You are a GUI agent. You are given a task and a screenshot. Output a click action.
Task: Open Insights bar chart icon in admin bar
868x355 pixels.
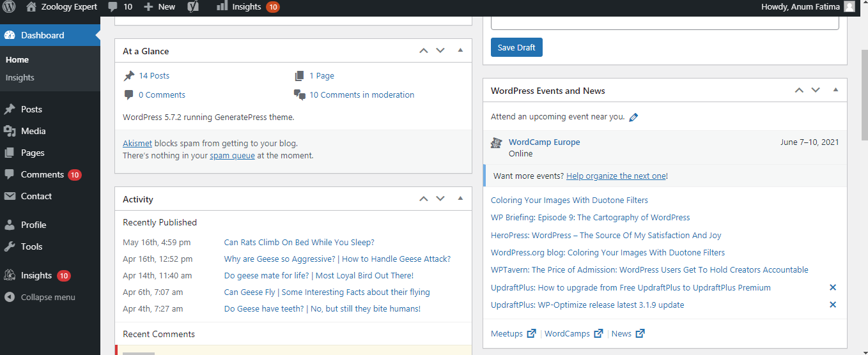coord(222,6)
